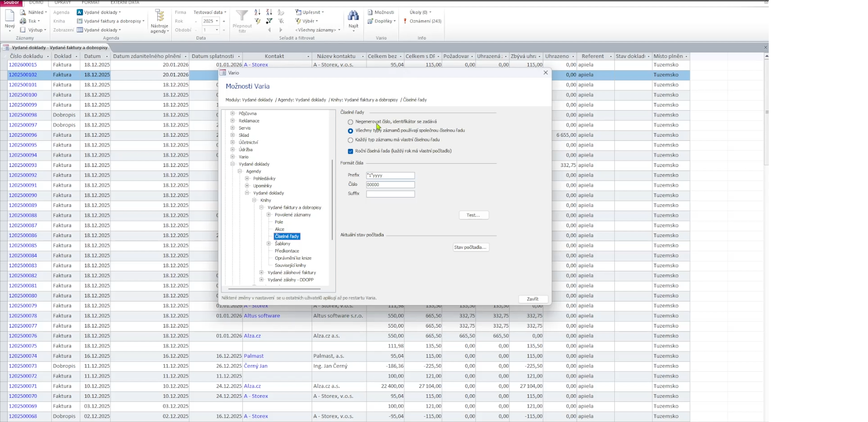This screenshot has width=868, height=422.
Task: Open Náhled print preview icon
Action: click(23, 12)
